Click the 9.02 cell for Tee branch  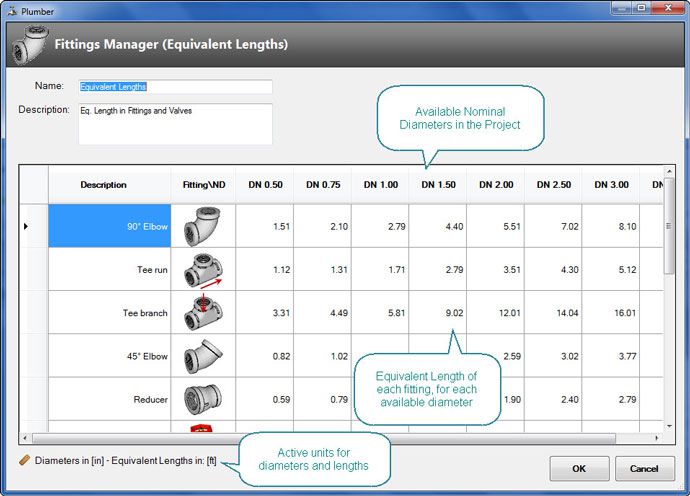(438, 313)
